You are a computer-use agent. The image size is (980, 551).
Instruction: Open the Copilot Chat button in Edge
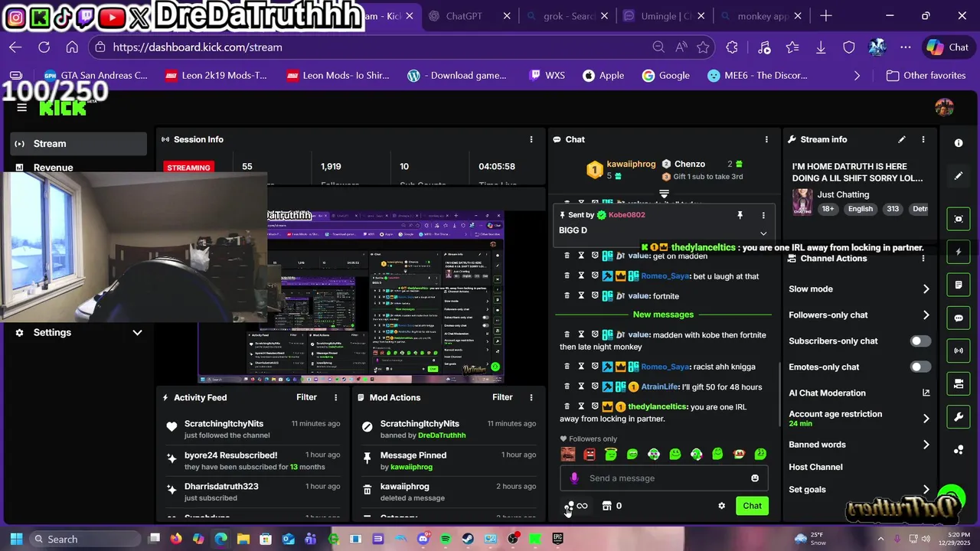948,47
